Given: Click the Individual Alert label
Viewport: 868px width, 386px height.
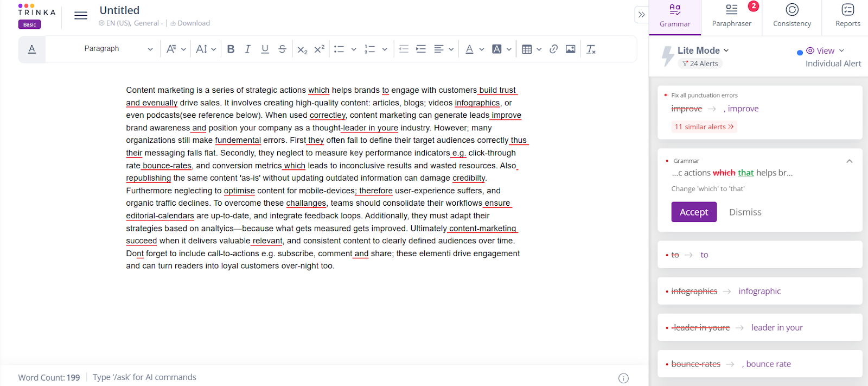Looking at the screenshot, I should 833,64.
